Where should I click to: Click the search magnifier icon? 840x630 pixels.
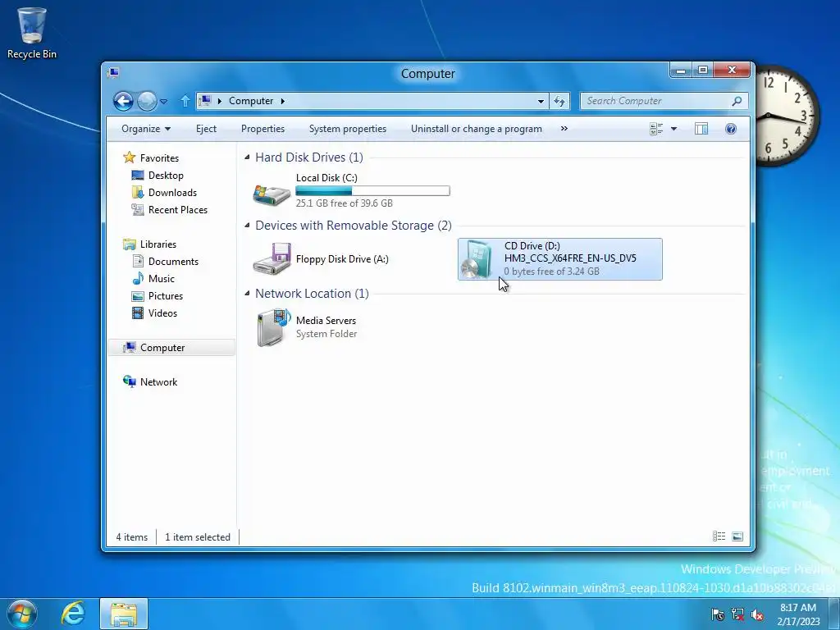tap(737, 101)
